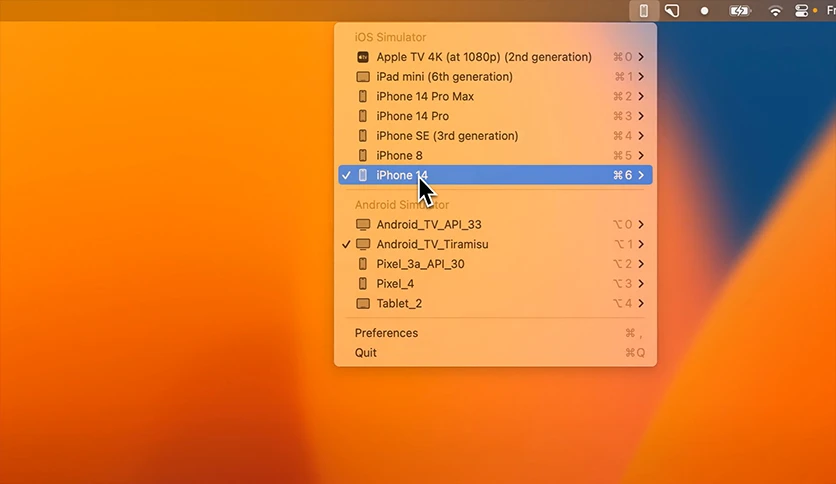Expand submenu arrow for Tablet_2
The height and width of the screenshot is (484, 836).
tap(641, 303)
